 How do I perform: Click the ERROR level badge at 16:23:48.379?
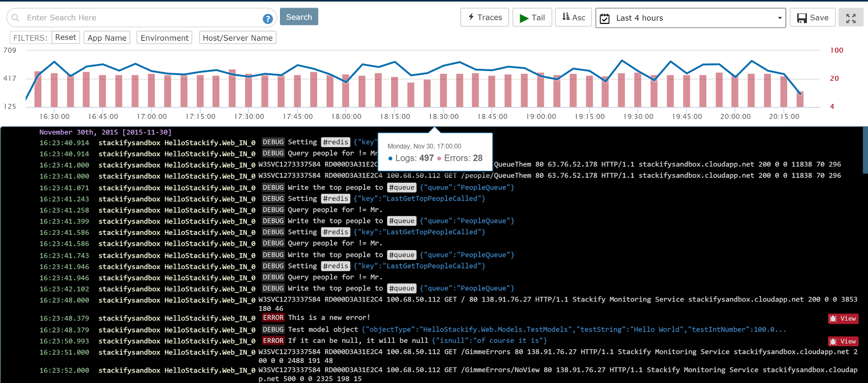[x=273, y=318]
